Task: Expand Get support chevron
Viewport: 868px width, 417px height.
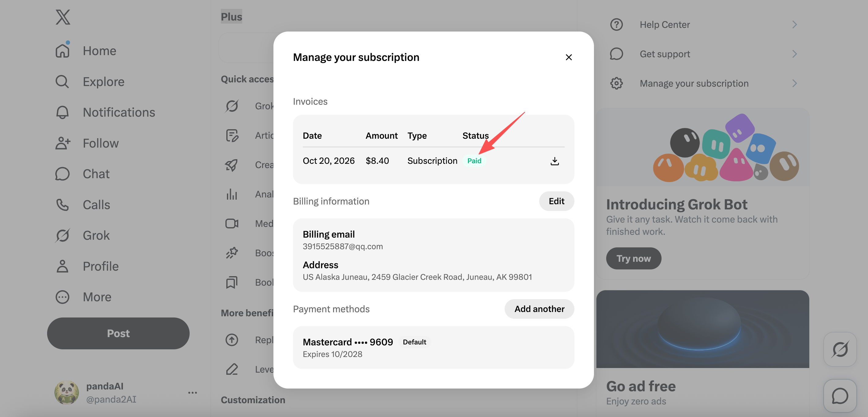Action: click(x=795, y=54)
